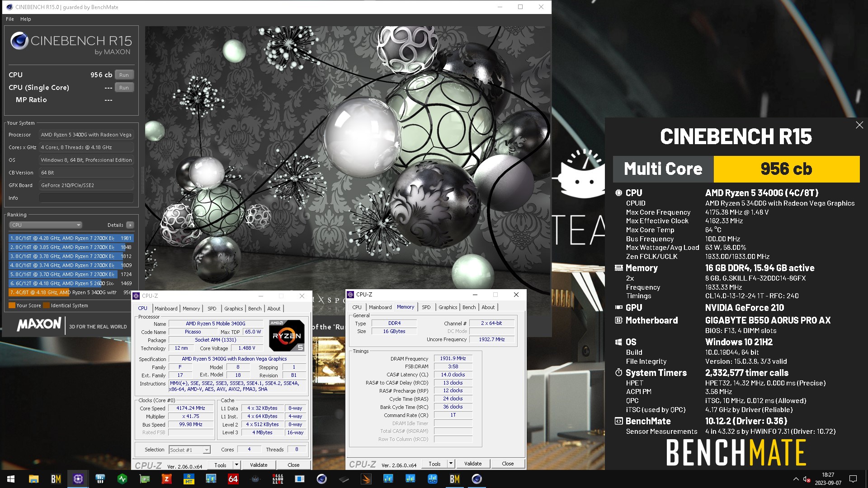
Task: Open the blue chart icon with glasses
Action: click(x=433, y=479)
